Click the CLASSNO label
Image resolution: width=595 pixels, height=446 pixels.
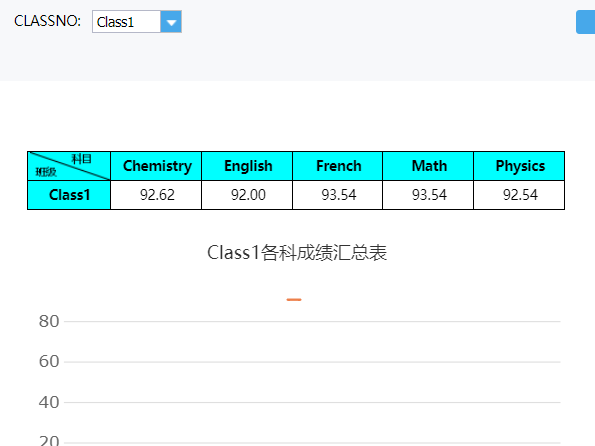pos(47,21)
